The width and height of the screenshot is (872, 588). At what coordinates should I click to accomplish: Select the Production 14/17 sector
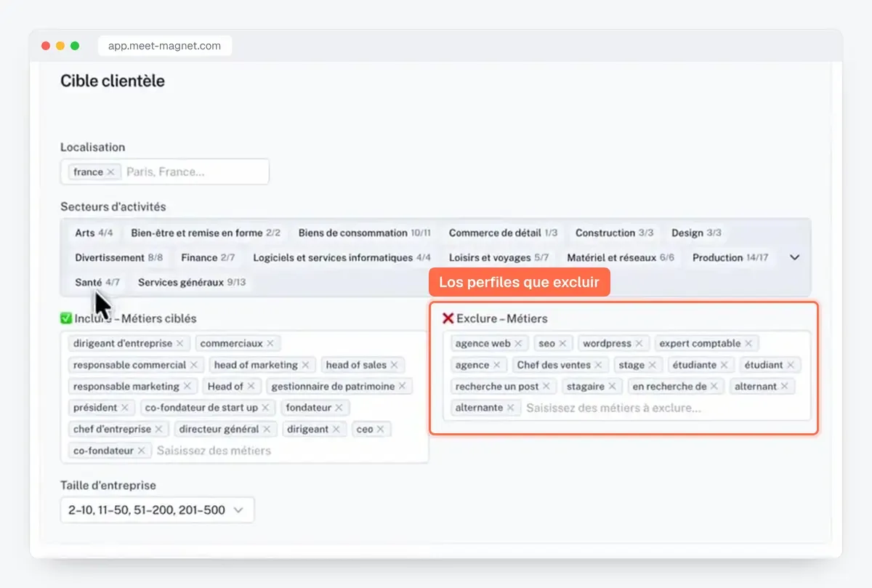[x=730, y=258]
